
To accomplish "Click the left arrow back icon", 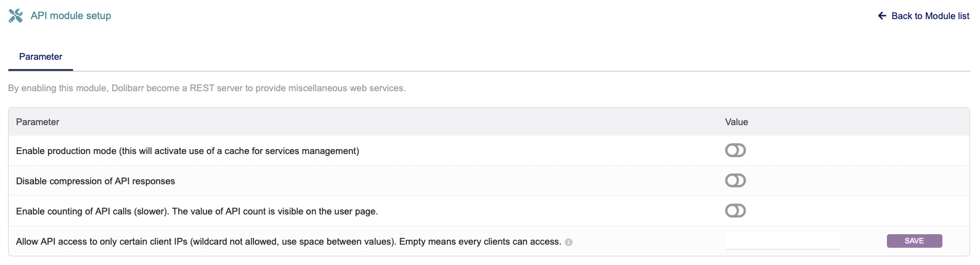I will [x=882, y=16].
